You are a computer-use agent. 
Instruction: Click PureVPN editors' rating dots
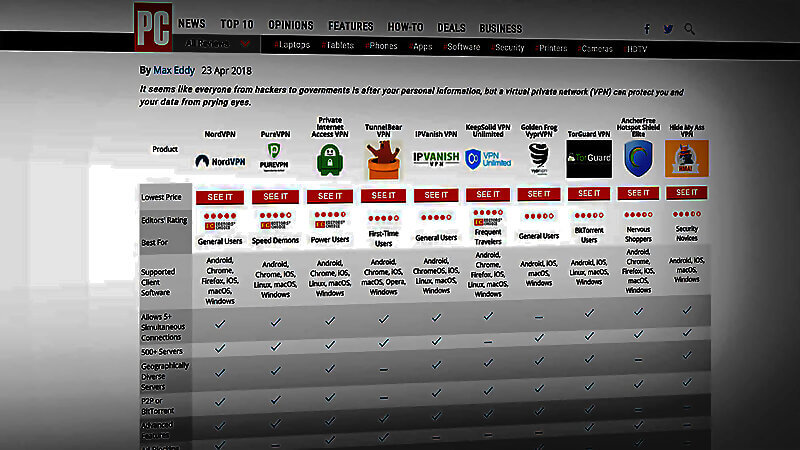[276, 215]
